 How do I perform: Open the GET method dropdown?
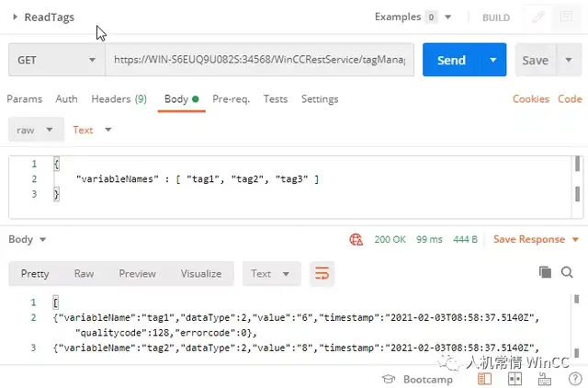point(55,61)
